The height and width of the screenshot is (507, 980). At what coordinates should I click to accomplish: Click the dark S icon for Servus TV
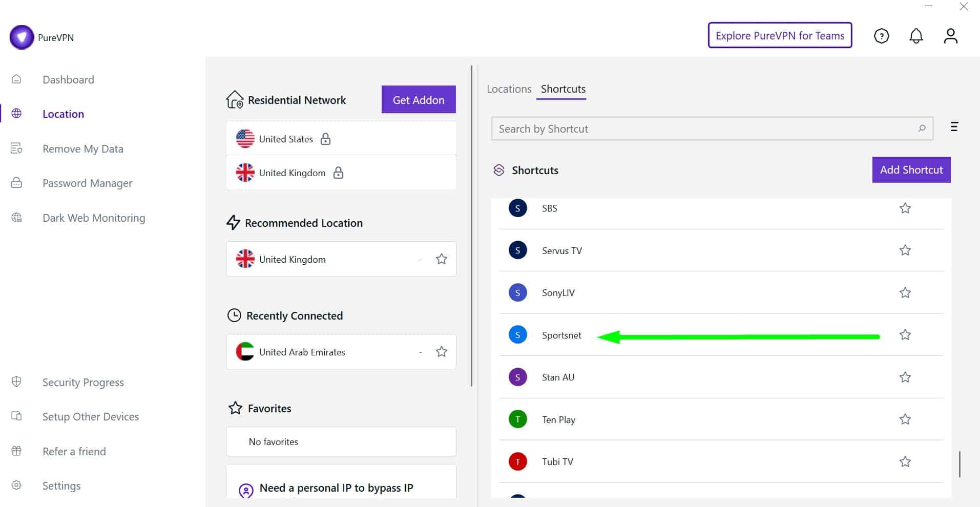(x=517, y=250)
